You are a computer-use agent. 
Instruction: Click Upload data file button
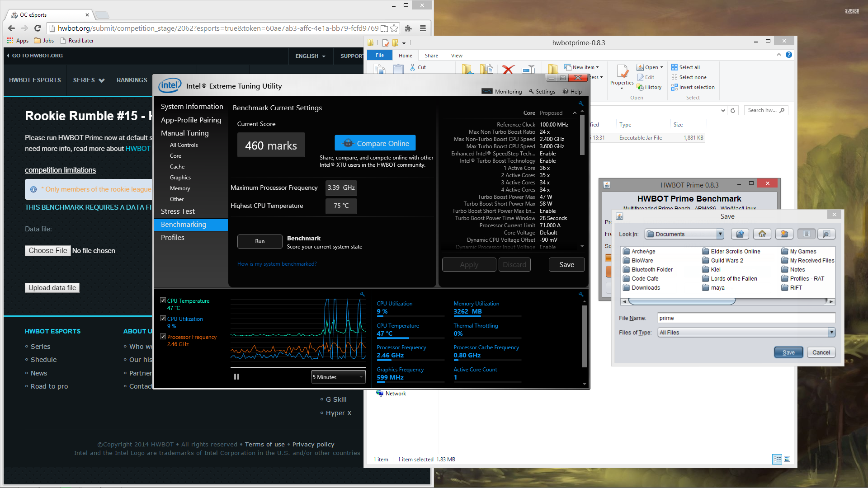52,288
